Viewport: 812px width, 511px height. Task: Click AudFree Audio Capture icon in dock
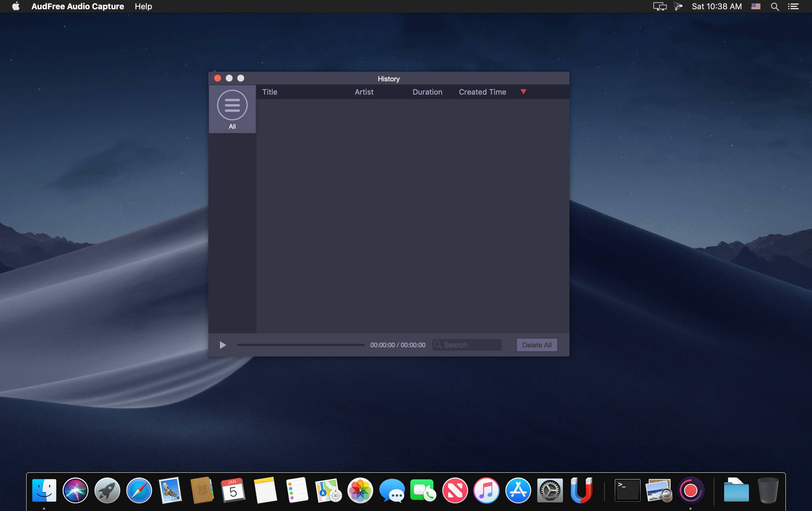(690, 490)
